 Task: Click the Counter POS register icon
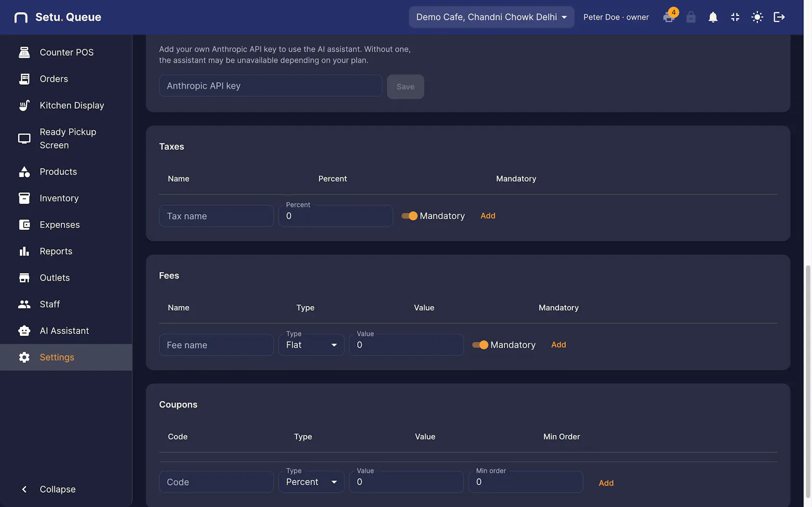point(24,52)
